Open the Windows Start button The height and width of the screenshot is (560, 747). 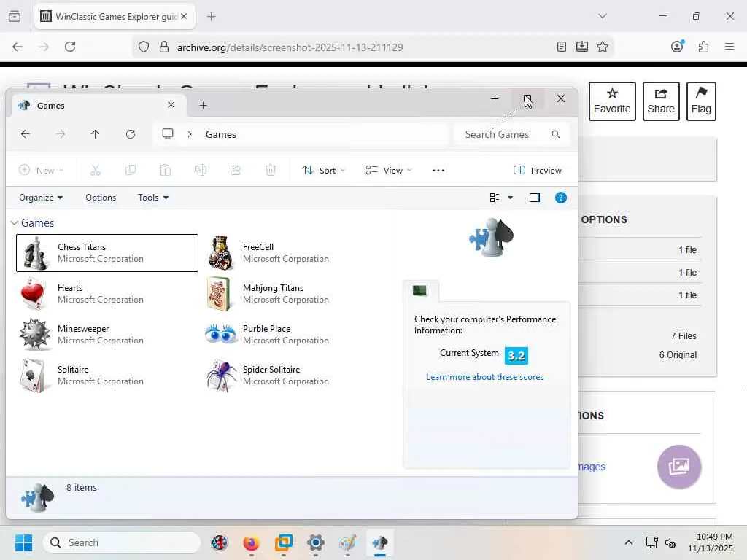[x=23, y=542]
